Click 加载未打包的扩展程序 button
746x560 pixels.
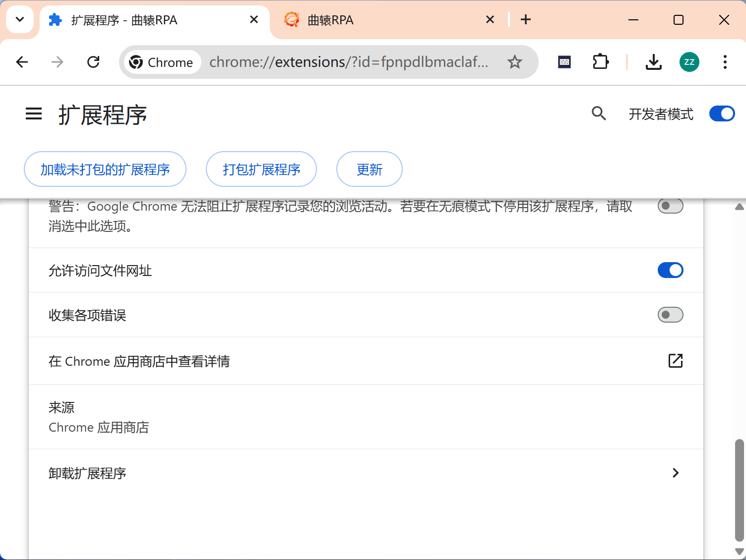(105, 169)
